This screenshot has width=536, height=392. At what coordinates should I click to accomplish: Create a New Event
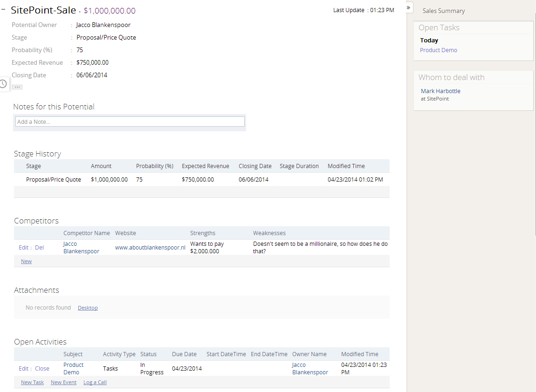tap(63, 382)
